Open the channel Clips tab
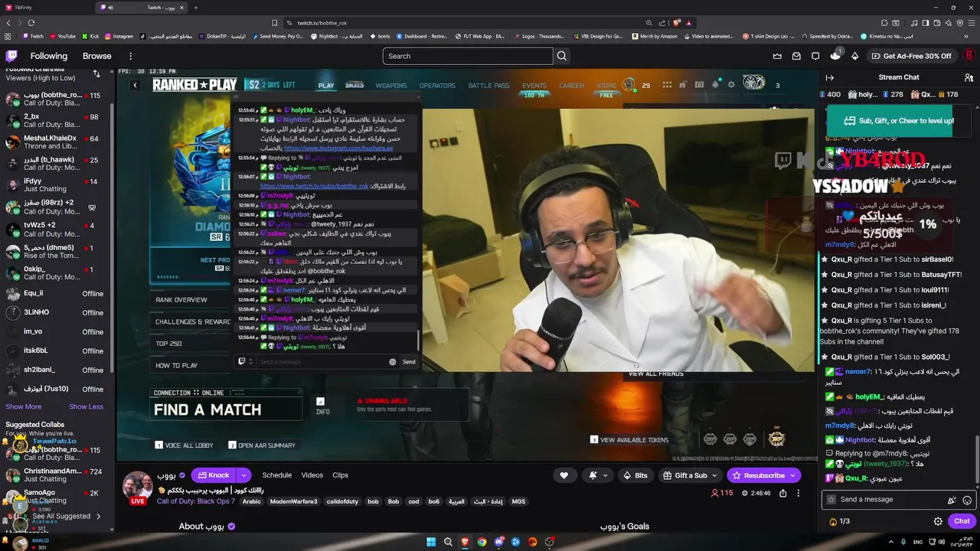 click(x=340, y=475)
